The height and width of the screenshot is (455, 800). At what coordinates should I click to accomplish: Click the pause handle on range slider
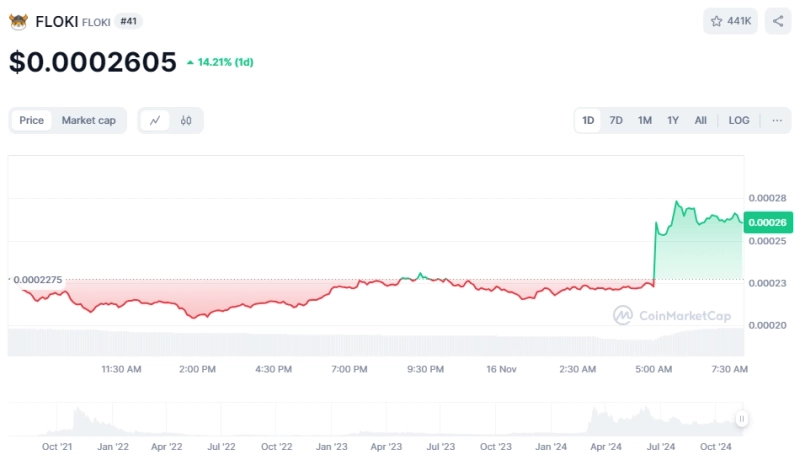coord(742,419)
